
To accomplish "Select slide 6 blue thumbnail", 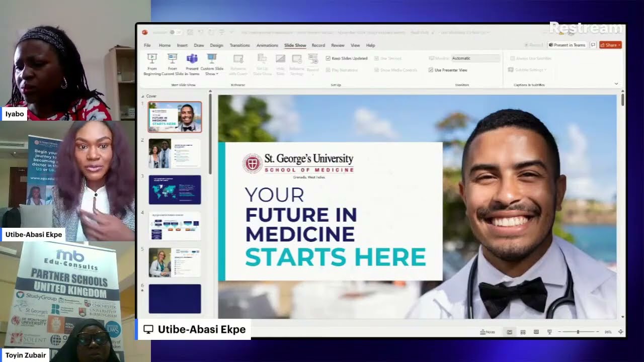I will [x=175, y=299].
